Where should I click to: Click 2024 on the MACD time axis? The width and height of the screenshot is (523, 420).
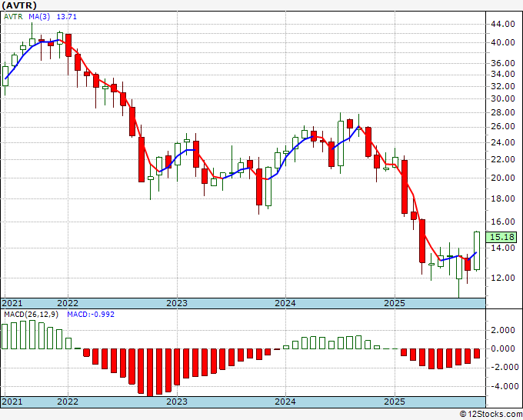285,402
